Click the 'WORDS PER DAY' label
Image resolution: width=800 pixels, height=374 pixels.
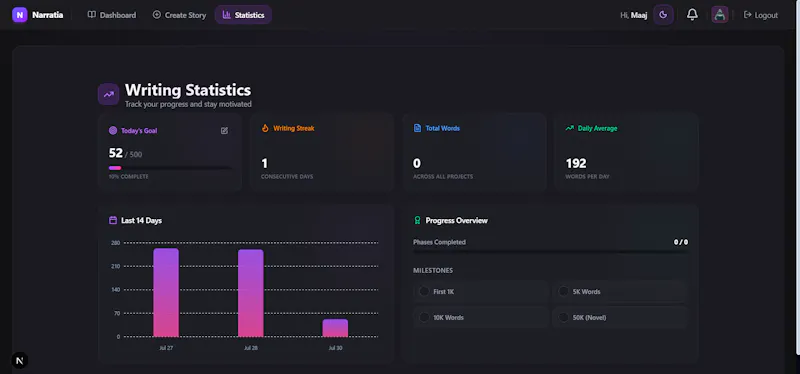pyautogui.click(x=587, y=177)
